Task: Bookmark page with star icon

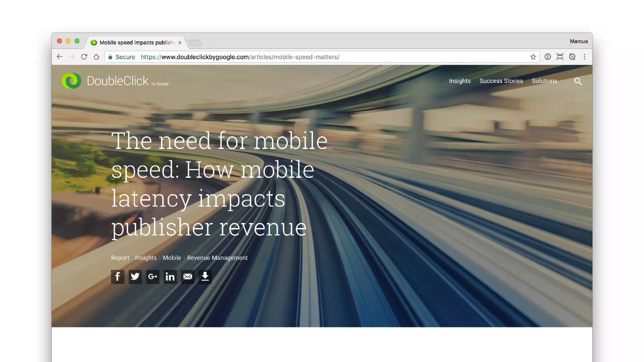Action: (x=533, y=57)
